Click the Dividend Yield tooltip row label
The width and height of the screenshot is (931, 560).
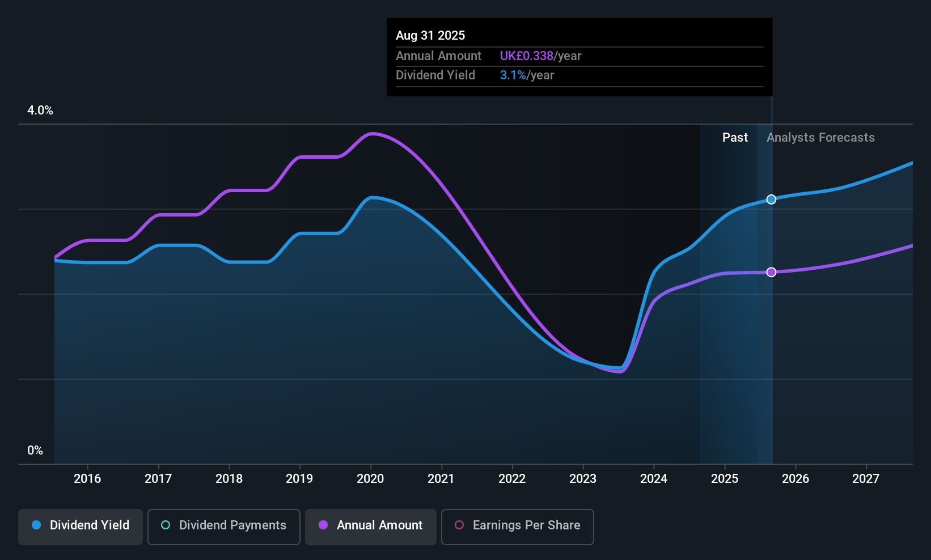coord(435,75)
